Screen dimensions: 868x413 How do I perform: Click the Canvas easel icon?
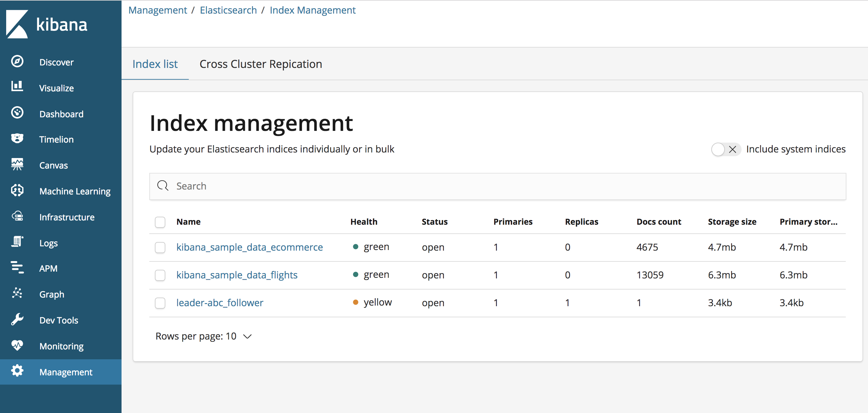pos(17,165)
